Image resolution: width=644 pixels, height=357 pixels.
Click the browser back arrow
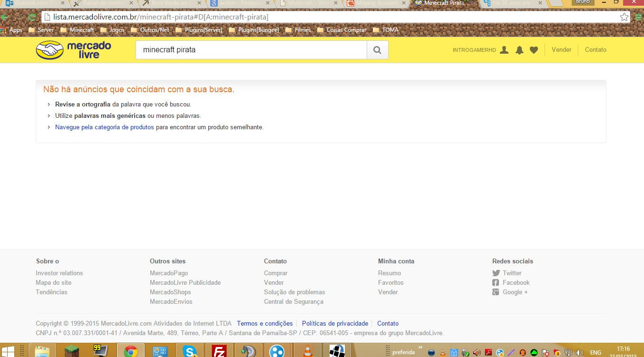[5, 17]
